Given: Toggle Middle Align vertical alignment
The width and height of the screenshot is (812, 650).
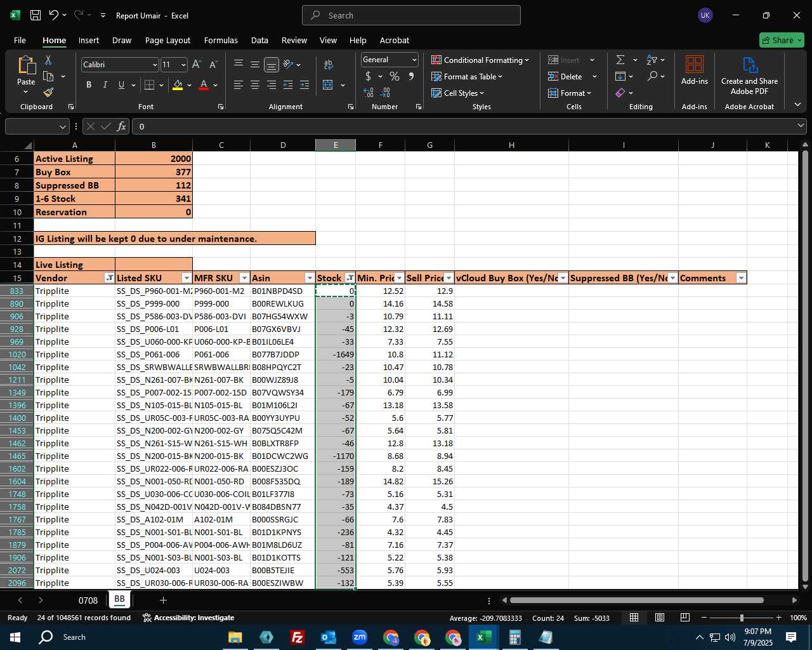Looking at the screenshot, I should 255,64.
